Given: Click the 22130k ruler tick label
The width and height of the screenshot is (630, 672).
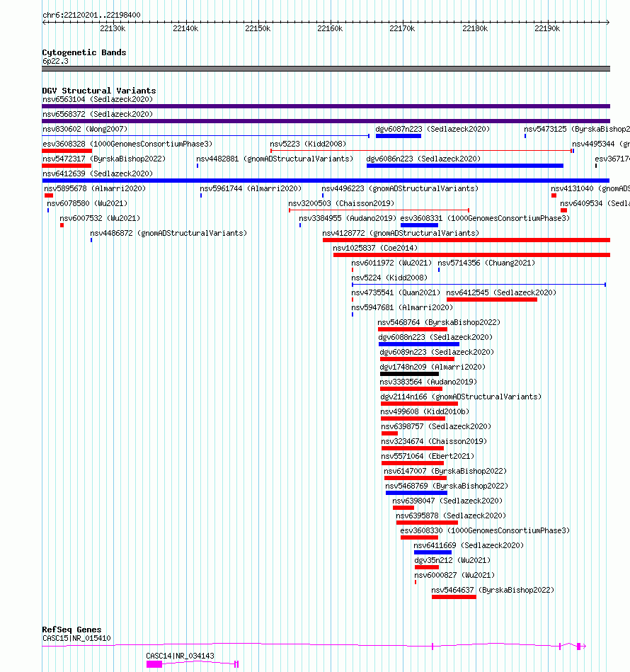Looking at the screenshot, I should tap(113, 28).
